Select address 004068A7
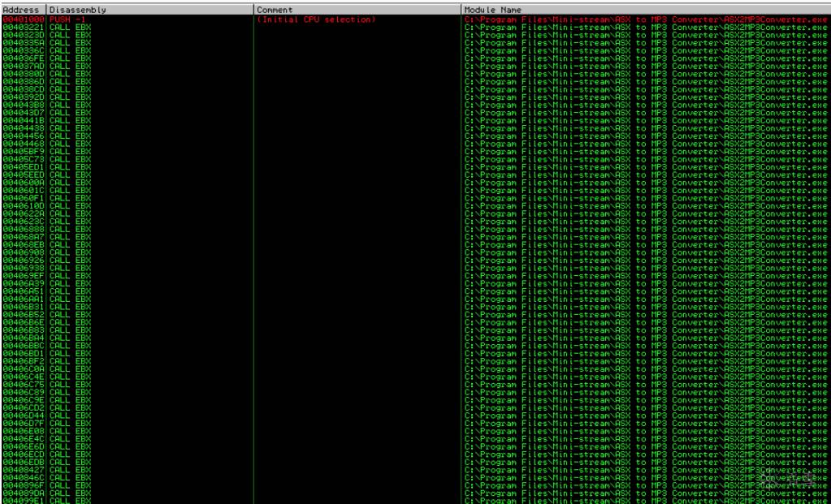 pyautogui.click(x=24, y=237)
